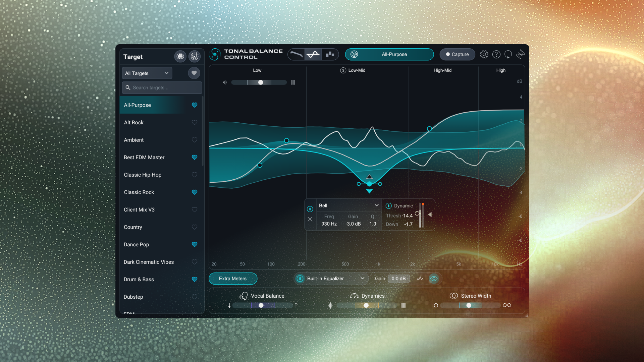This screenshot has width=644, height=362.
Task: Click the Vocal Balance head icon
Action: (x=244, y=296)
